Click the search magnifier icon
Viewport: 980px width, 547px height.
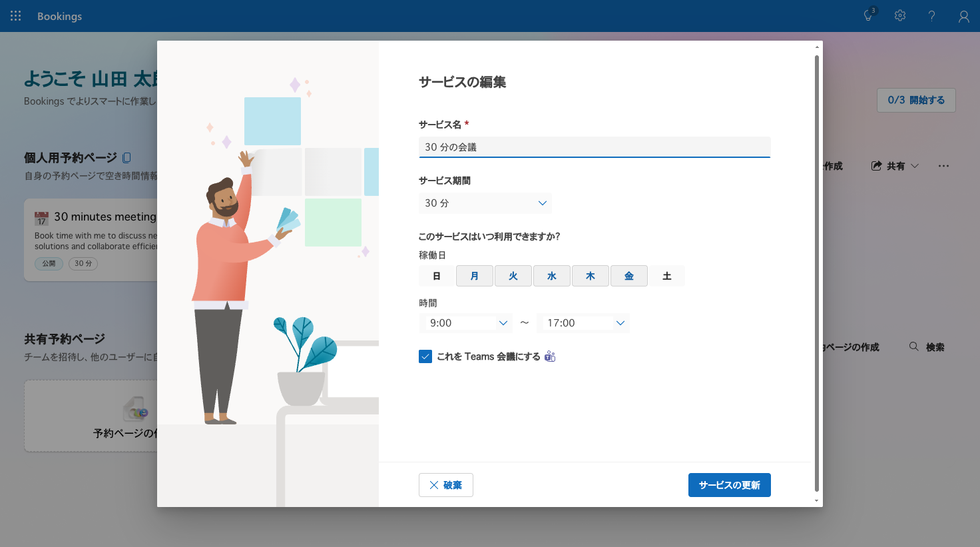pyautogui.click(x=914, y=346)
